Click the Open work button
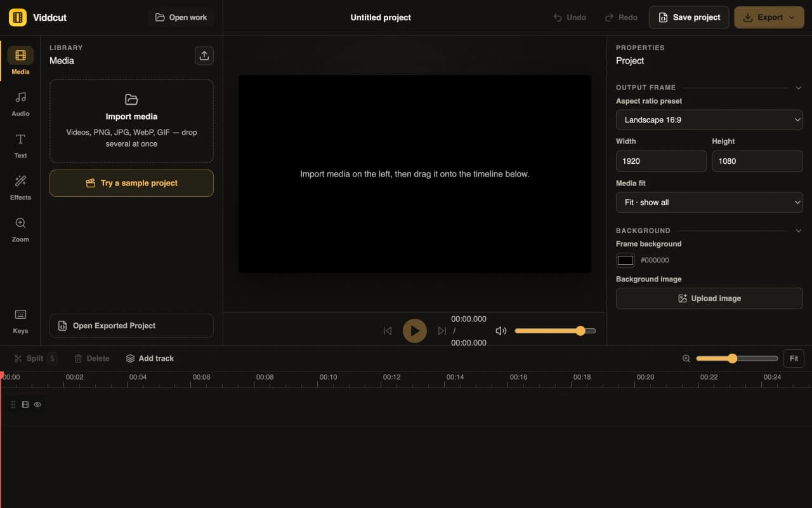The image size is (812, 508). pyautogui.click(x=181, y=17)
